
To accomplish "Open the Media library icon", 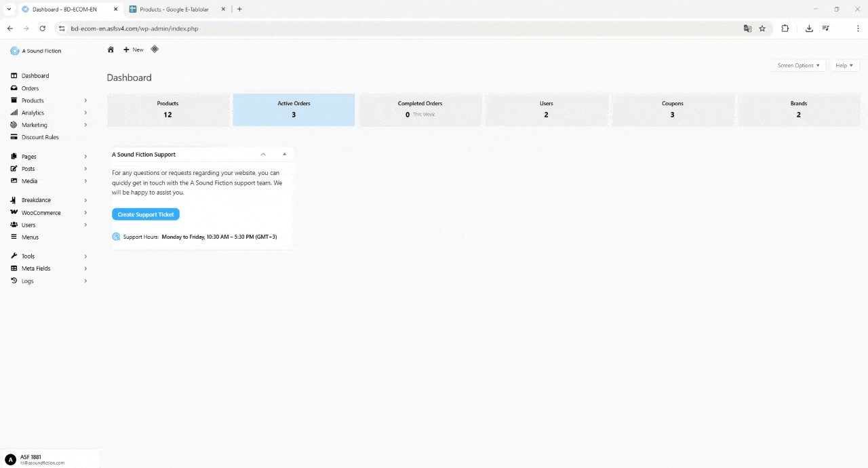I will tap(14, 181).
